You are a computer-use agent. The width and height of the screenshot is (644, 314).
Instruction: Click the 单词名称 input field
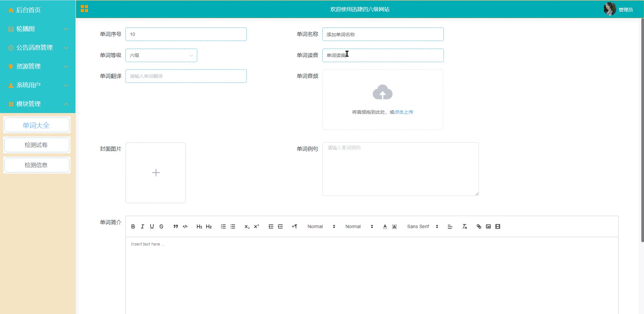coord(383,34)
